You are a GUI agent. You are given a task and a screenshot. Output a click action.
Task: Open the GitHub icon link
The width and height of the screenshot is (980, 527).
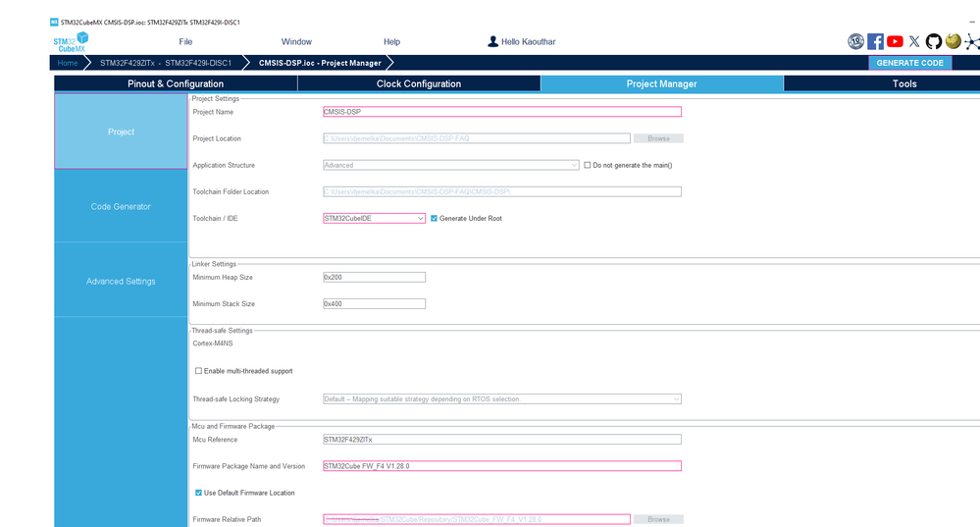pyautogui.click(x=934, y=42)
